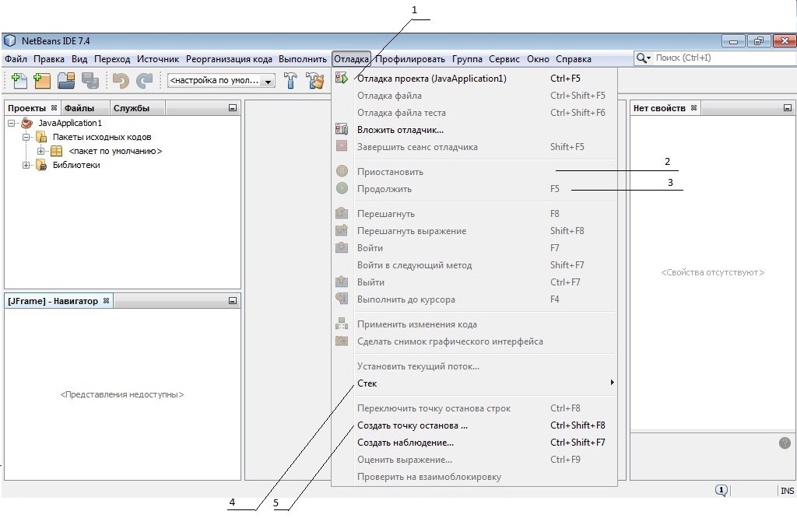This screenshot has height=532, width=797.
Task: Minimize the Projects panel
Action: tap(232, 107)
